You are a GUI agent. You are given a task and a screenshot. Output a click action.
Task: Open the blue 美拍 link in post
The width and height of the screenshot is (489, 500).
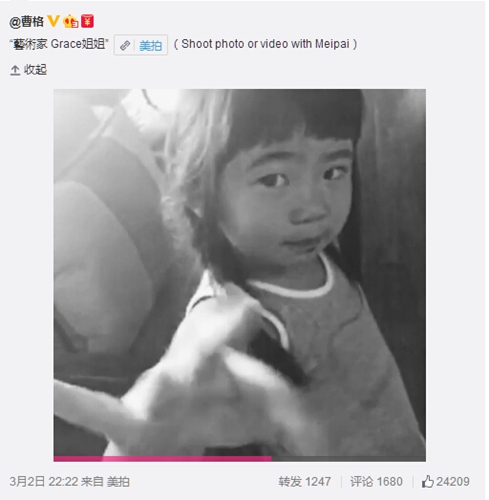click(150, 45)
